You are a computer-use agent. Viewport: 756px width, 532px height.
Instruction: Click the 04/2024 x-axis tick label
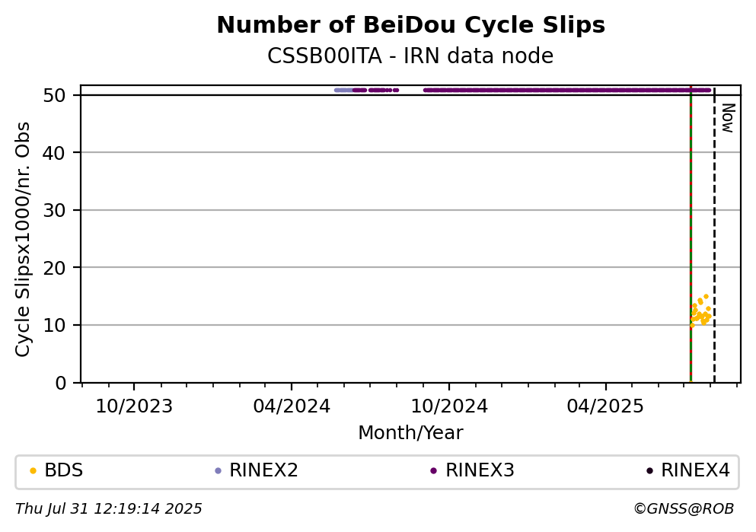point(292,406)
